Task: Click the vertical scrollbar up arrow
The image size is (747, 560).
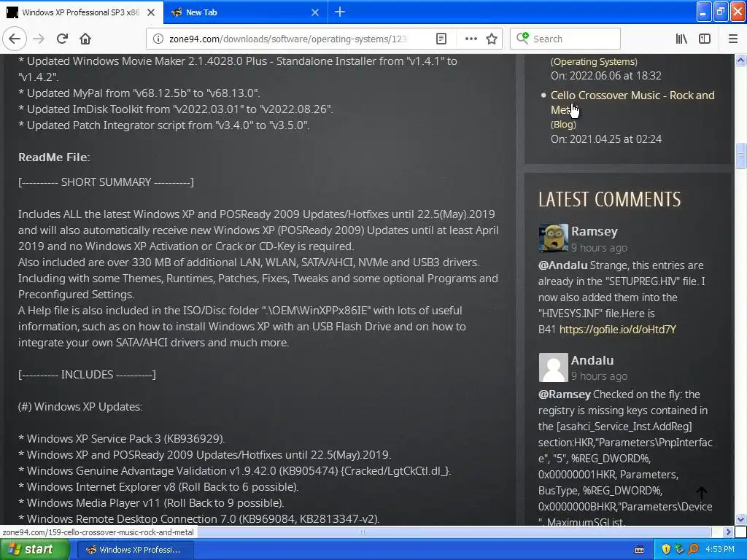Action: [x=740, y=60]
